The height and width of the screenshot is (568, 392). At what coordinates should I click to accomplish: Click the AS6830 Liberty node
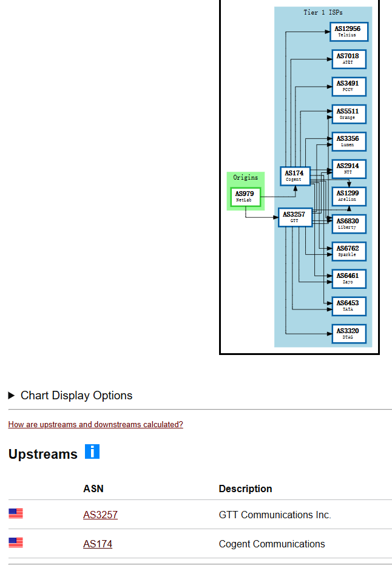click(349, 224)
